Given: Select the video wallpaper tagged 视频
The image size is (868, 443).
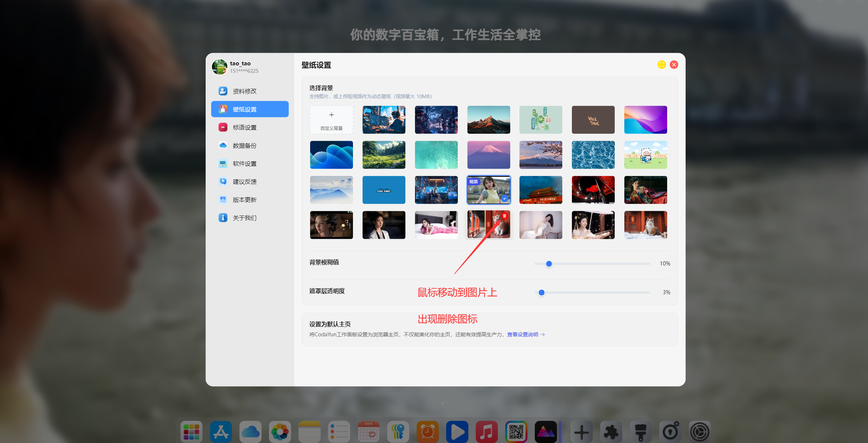Looking at the screenshot, I should (x=489, y=190).
